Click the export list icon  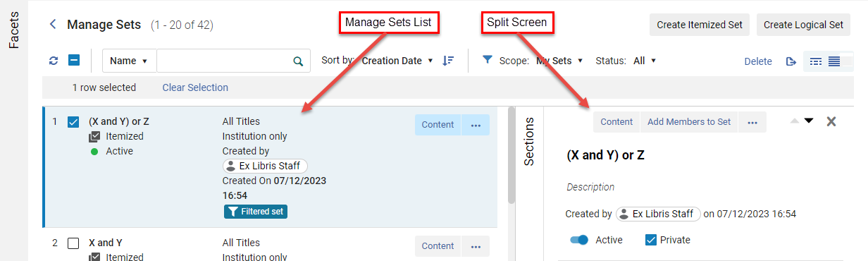[x=790, y=61]
